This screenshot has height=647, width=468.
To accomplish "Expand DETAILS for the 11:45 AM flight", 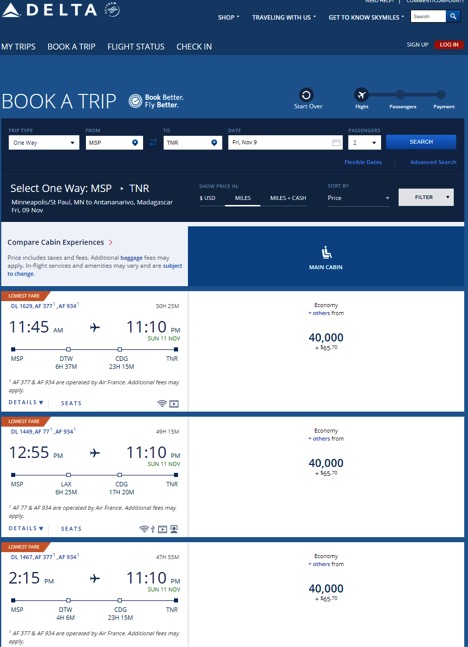I will coord(26,402).
